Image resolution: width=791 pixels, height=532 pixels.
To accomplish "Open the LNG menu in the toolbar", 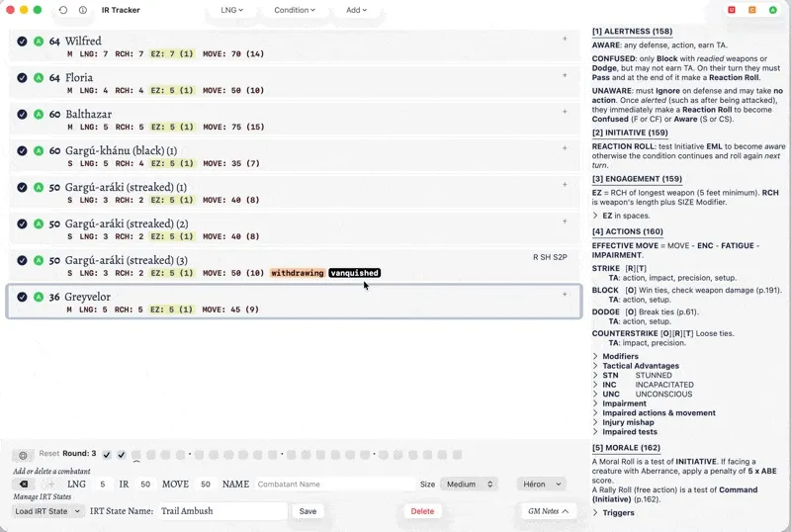I will (x=233, y=10).
